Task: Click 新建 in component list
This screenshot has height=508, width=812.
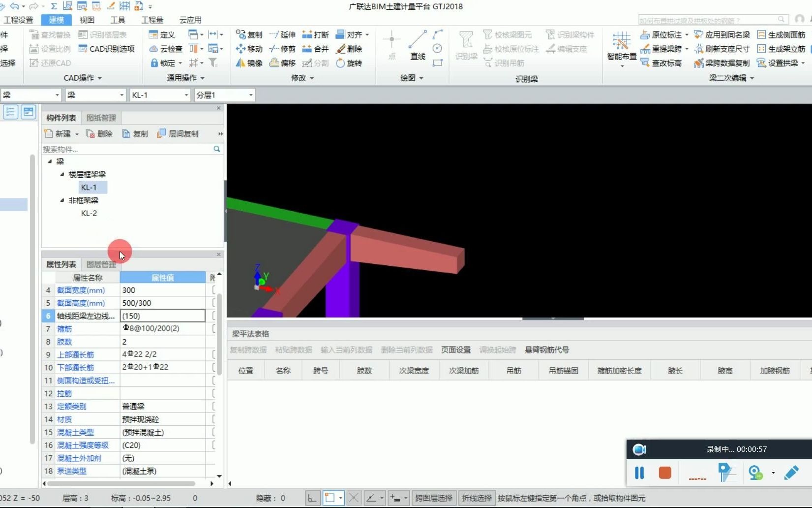Action: [61, 133]
